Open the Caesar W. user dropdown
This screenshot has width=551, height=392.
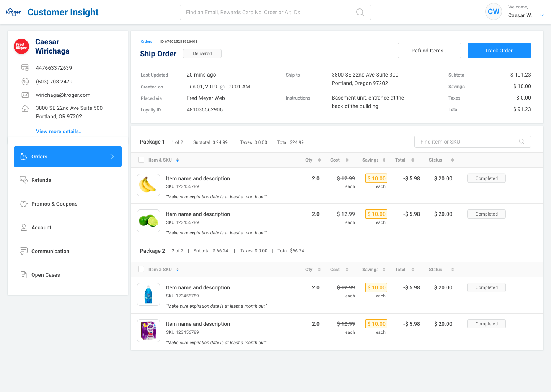click(x=541, y=15)
